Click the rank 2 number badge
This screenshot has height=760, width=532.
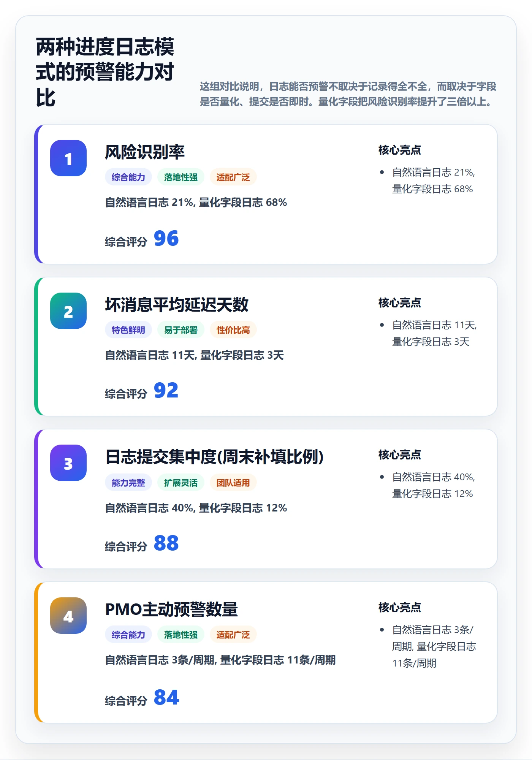point(68,311)
